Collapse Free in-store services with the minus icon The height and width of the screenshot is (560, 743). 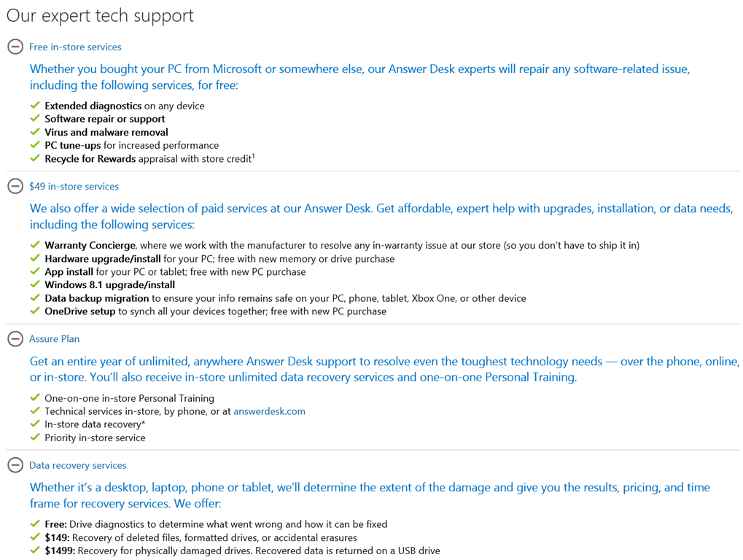15,47
